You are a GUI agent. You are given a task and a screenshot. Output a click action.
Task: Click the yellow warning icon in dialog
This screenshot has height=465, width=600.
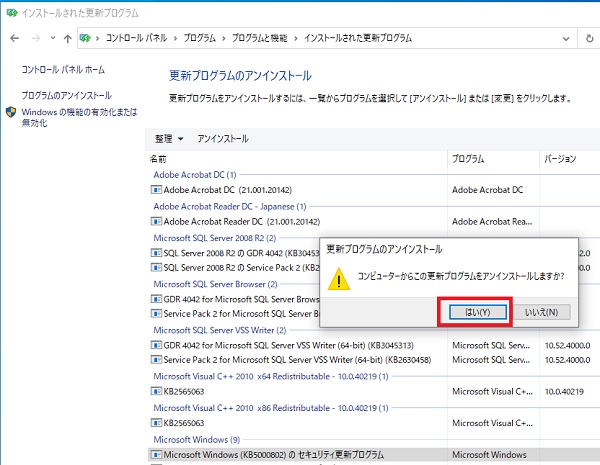coord(339,279)
